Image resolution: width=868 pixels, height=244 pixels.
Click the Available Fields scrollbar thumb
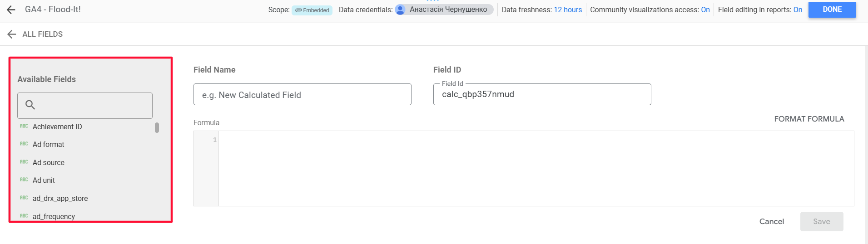coord(157,127)
